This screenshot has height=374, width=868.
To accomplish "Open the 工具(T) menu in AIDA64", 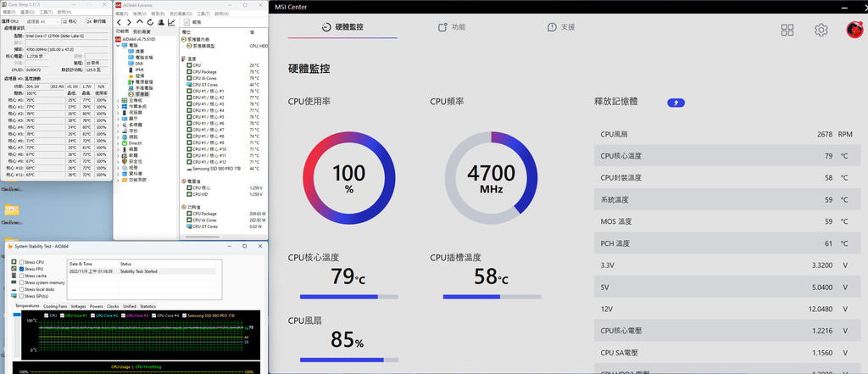I will click(203, 14).
